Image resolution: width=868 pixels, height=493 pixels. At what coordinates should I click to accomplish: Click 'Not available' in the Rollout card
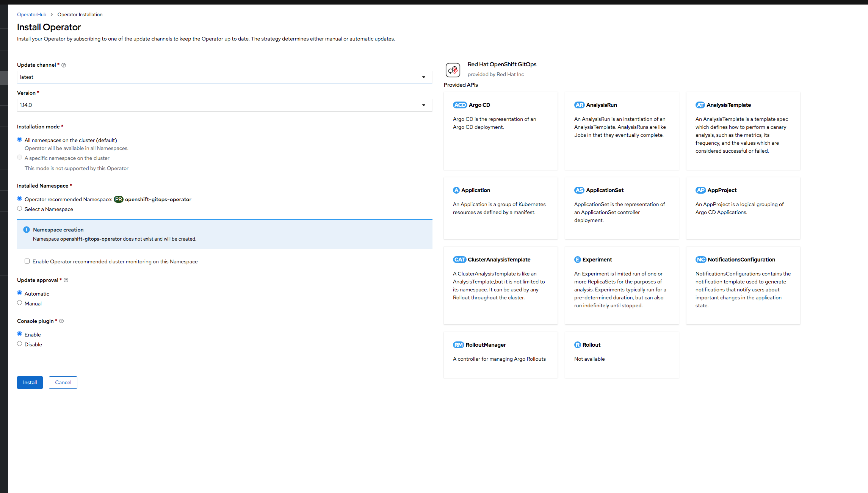tap(589, 359)
